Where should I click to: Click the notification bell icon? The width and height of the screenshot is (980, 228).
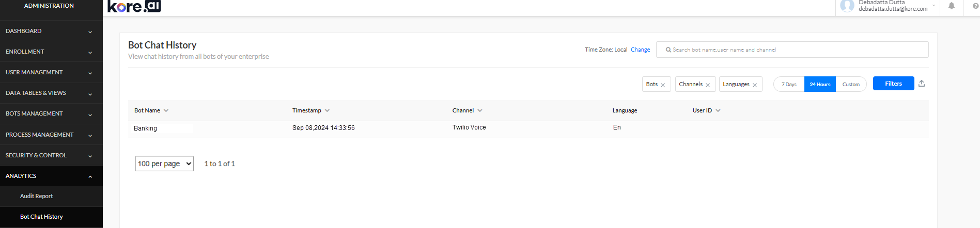[x=951, y=6]
